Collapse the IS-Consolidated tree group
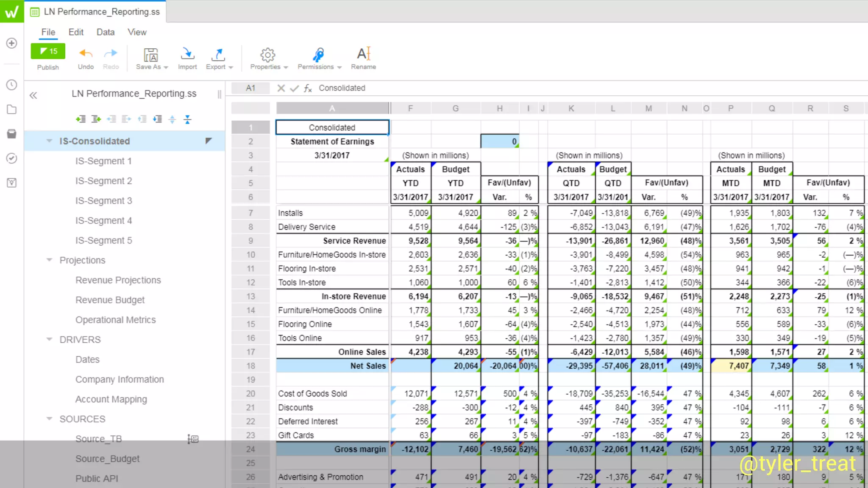 (50, 141)
